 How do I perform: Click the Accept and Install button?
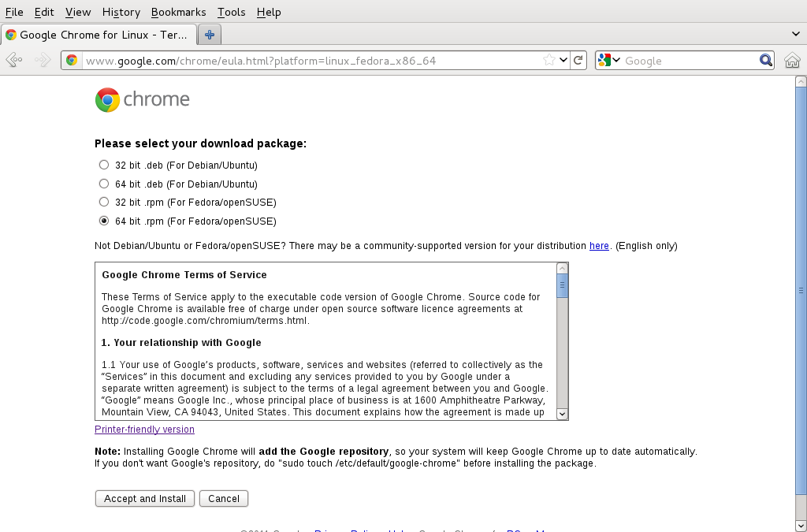pyautogui.click(x=145, y=499)
